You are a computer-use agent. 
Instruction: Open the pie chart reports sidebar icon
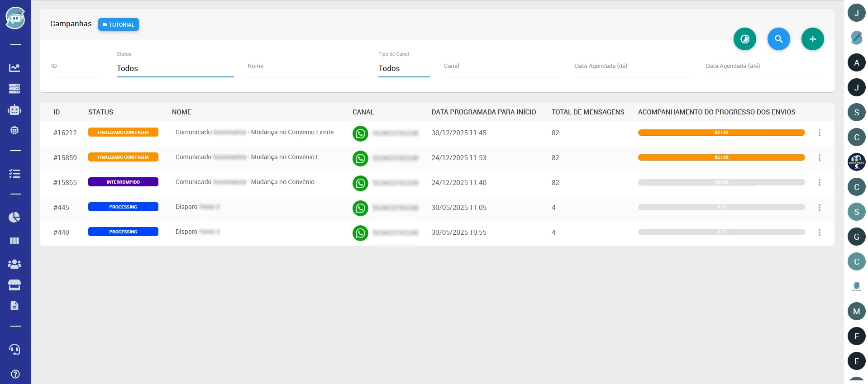tap(14, 217)
